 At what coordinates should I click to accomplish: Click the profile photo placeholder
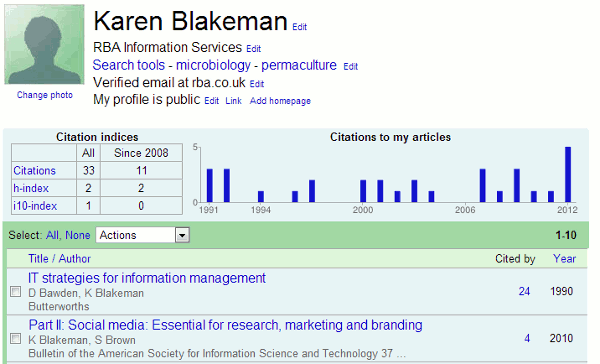coord(44,44)
